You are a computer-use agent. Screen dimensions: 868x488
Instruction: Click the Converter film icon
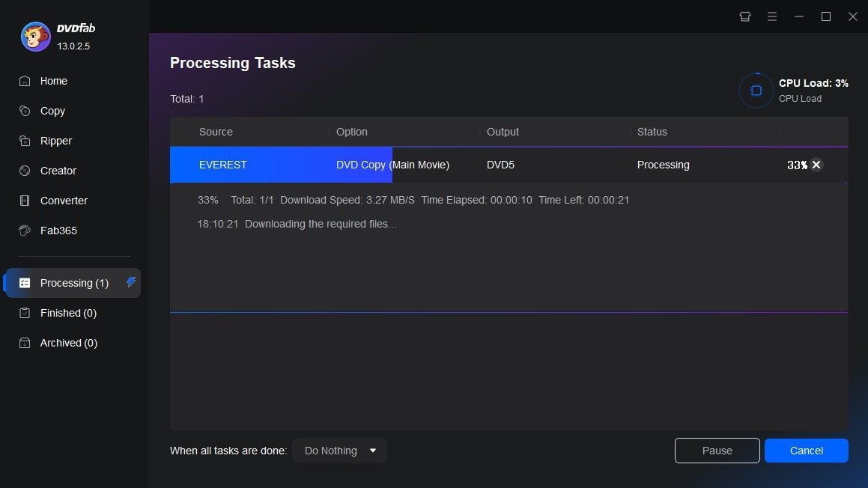25,201
